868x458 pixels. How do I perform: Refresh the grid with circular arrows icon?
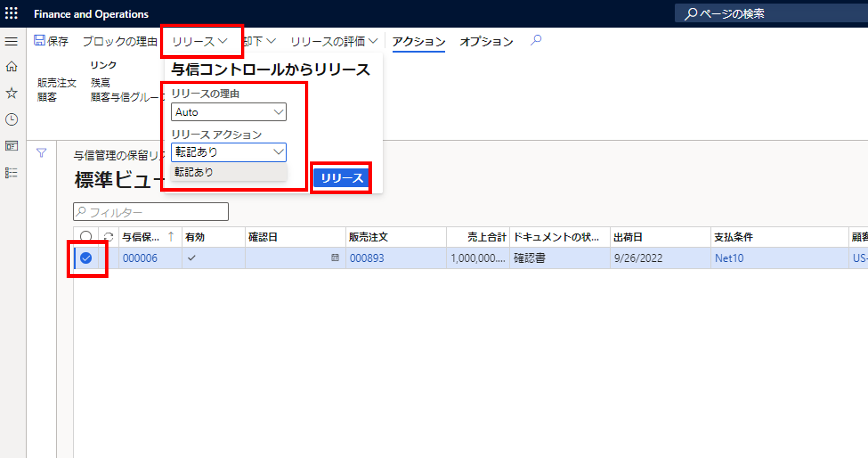(108, 237)
